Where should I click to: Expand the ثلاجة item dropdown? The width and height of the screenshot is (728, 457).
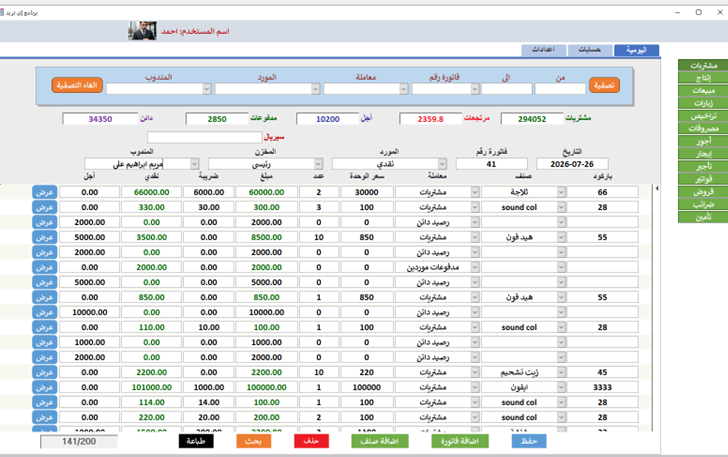pos(561,192)
